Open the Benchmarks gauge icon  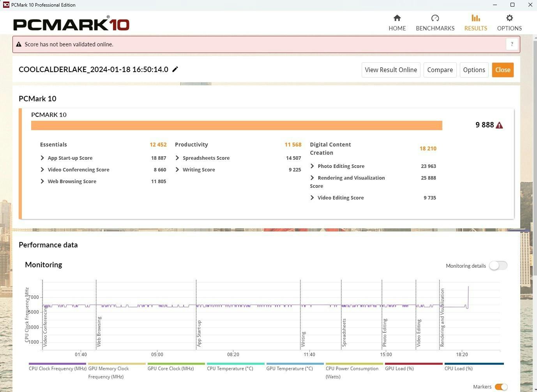[x=435, y=18]
